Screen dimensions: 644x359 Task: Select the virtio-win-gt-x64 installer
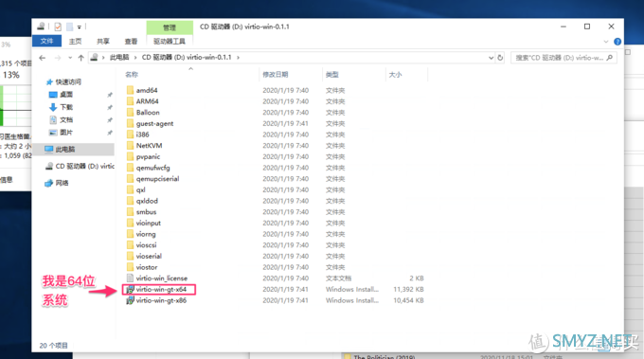161,289
